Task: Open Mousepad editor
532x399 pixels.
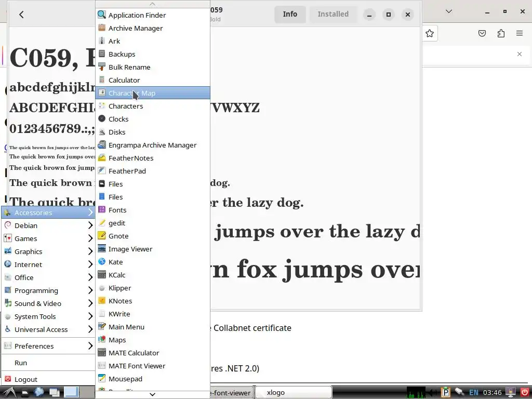Action: pos(153,379)
